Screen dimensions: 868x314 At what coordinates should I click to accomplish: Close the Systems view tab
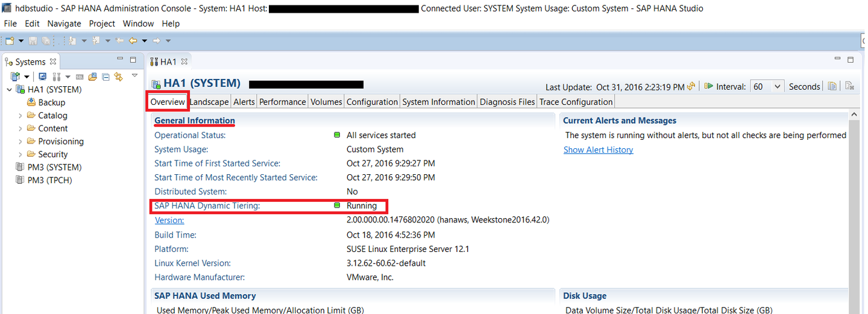point(53,61)
